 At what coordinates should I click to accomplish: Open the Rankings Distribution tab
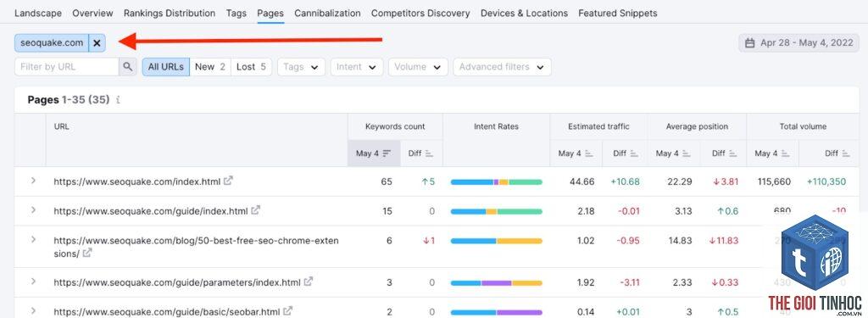click(x=170, y=13)
